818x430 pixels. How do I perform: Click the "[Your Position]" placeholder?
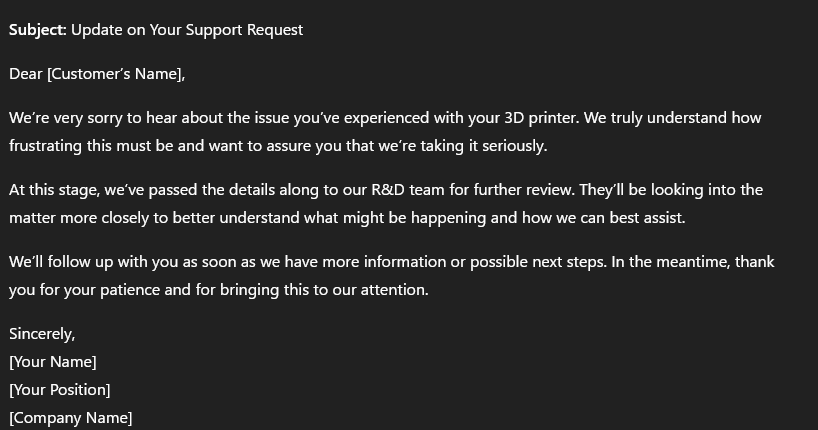coord(60,389)
